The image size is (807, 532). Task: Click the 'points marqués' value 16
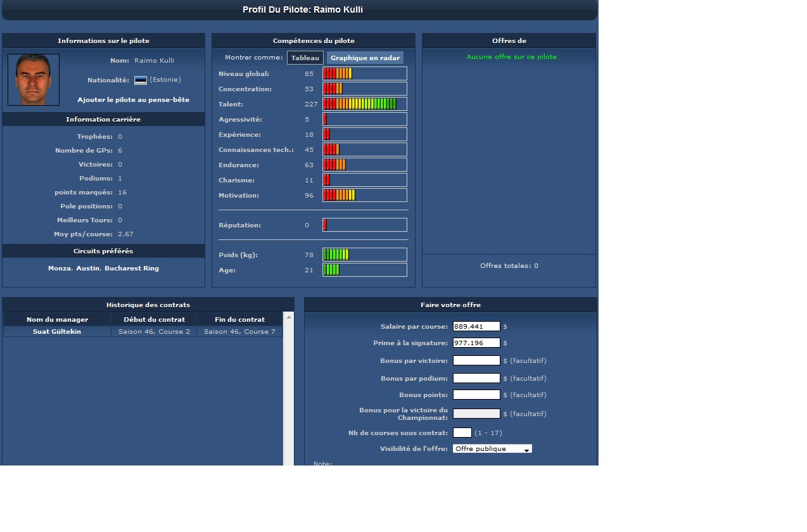(x=122, y=193)
